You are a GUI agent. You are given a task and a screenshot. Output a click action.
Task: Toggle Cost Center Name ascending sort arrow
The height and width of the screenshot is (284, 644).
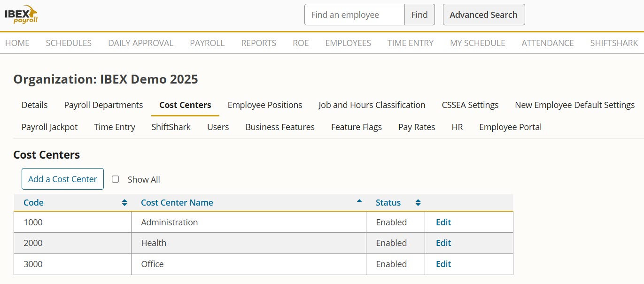[x=359, y=201]
